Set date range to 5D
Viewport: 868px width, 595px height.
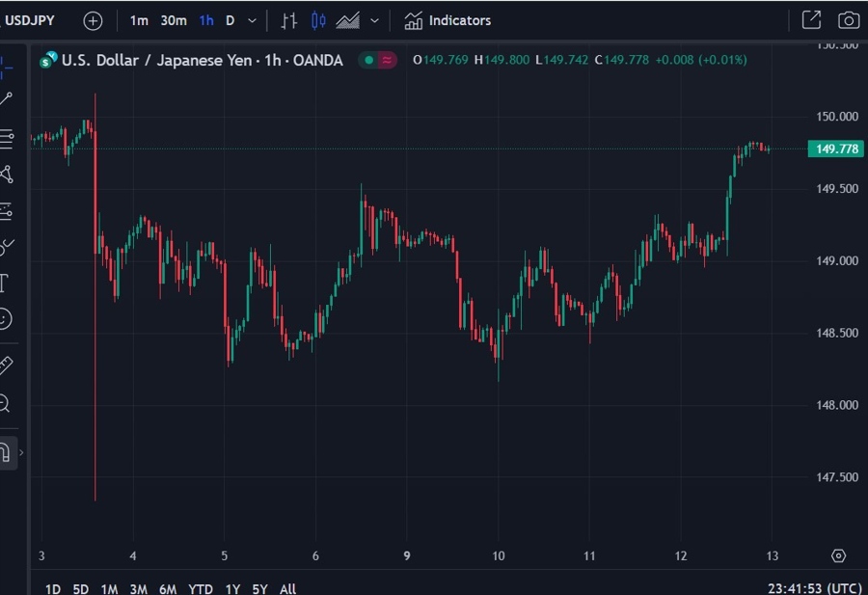tap(81, 589)
